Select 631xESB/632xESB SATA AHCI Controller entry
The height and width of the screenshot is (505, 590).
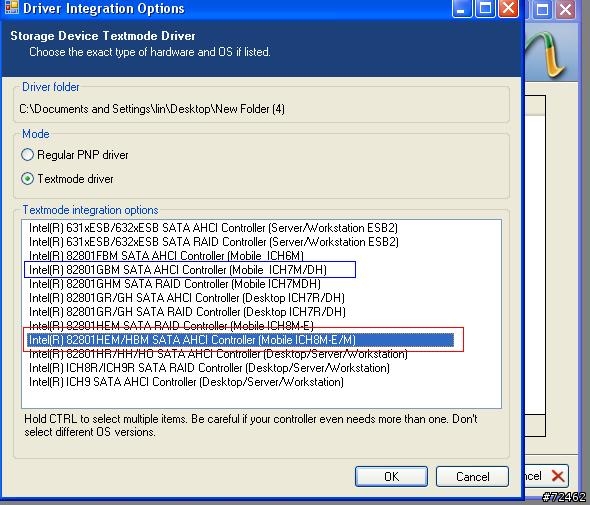pos(213,228)
